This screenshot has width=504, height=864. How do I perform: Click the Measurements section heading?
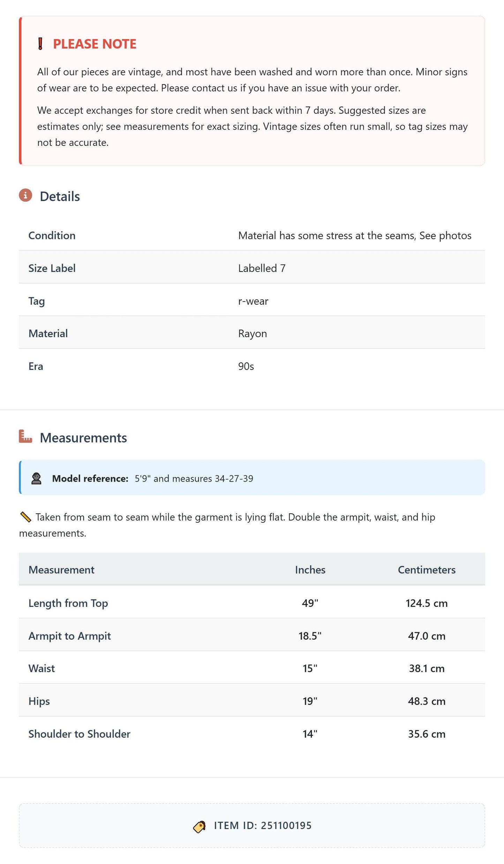[x=83, y=438]
